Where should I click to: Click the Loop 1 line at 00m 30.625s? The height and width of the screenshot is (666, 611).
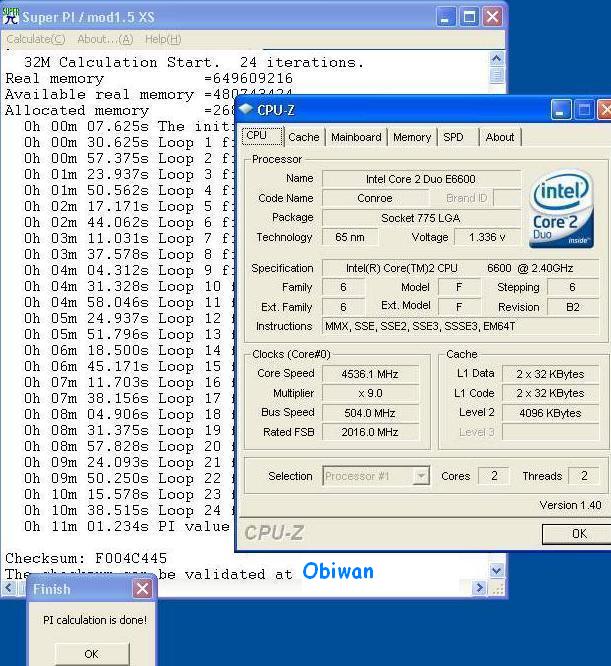[x=127, y=142]
